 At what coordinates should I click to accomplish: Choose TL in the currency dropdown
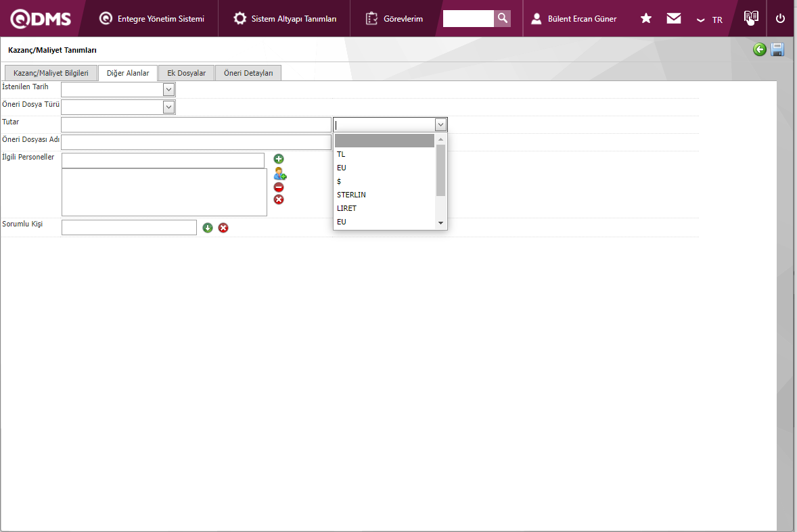click(x=341, y=154)
